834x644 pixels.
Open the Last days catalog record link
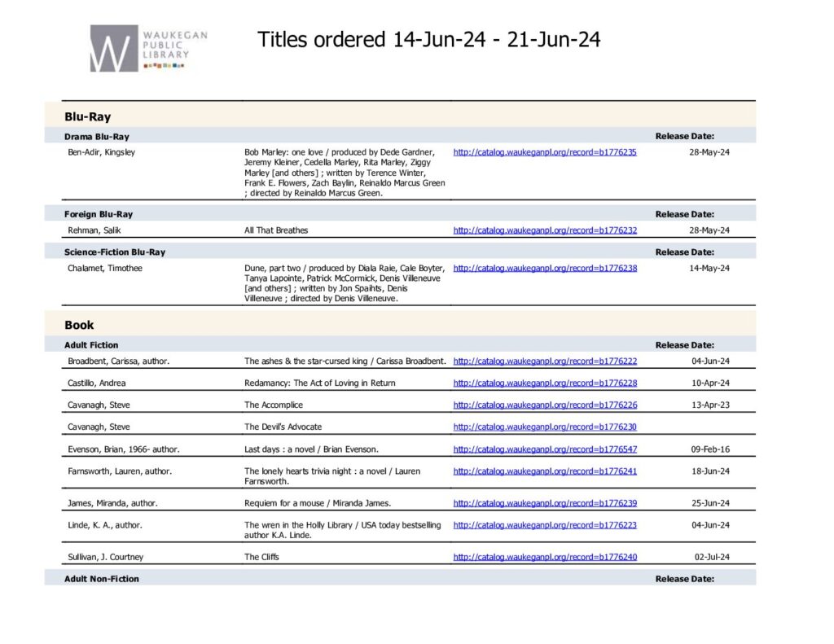point(545,449)
